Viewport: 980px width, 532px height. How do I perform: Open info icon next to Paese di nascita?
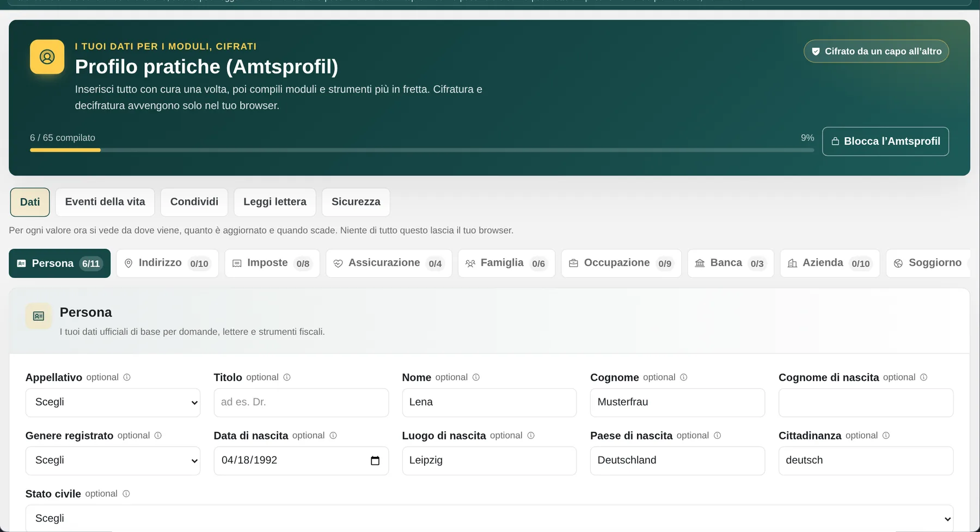pos(718,436)
